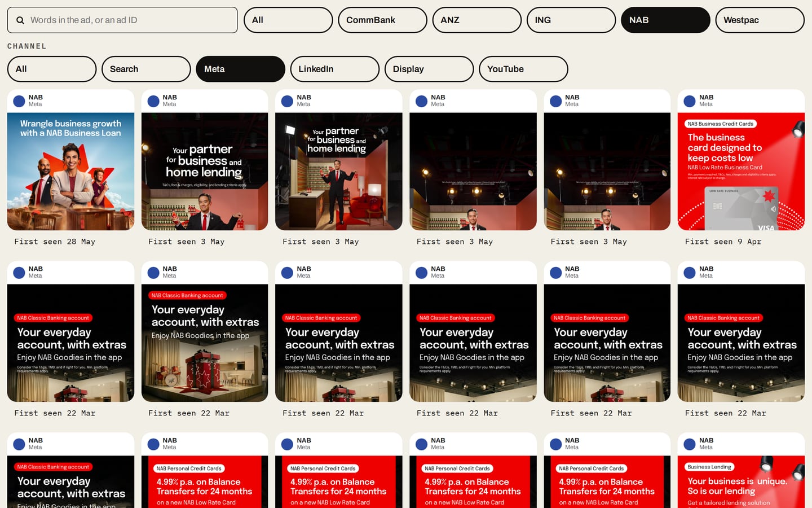Filter by YouTube channel
Viewport: 812px width, 508px height.
click(523, 69)
